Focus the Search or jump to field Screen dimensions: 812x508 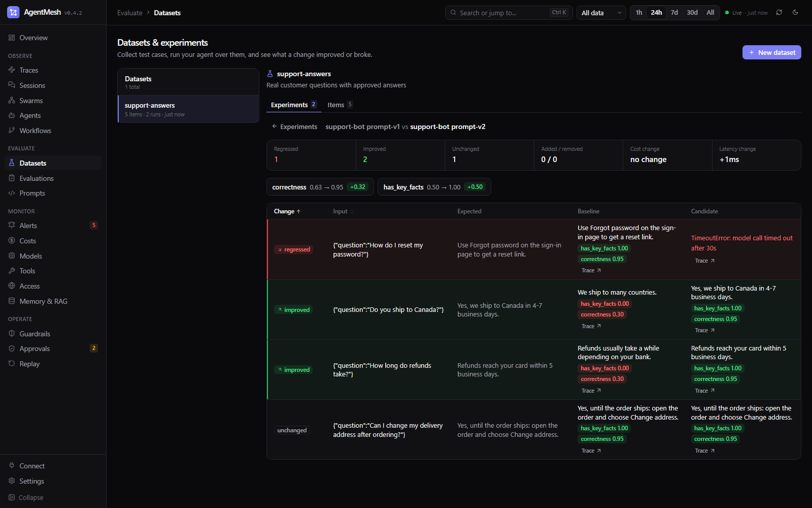pos(509,13)
